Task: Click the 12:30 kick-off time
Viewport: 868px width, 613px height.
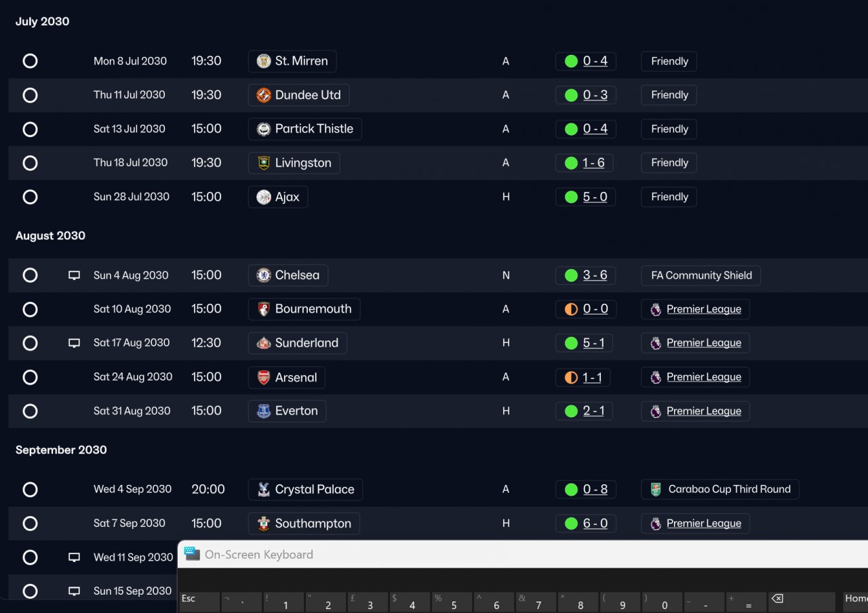Action: [x=206, y=343]
